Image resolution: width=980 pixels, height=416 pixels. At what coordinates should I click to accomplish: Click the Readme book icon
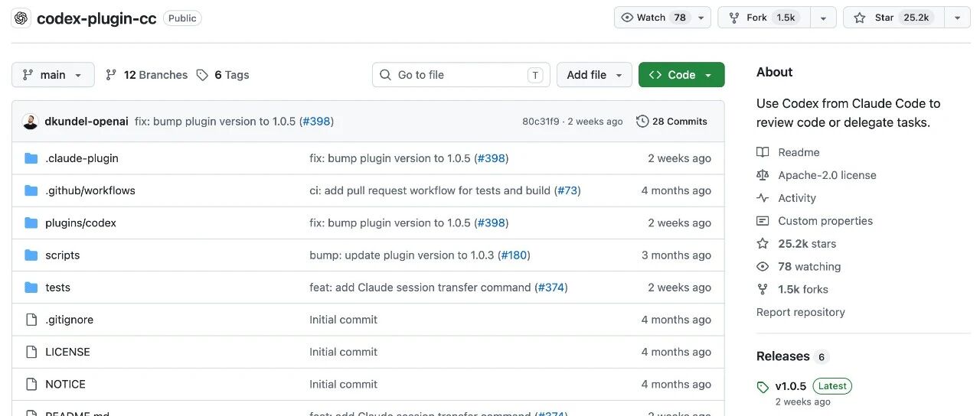click(x=763, y=152)
